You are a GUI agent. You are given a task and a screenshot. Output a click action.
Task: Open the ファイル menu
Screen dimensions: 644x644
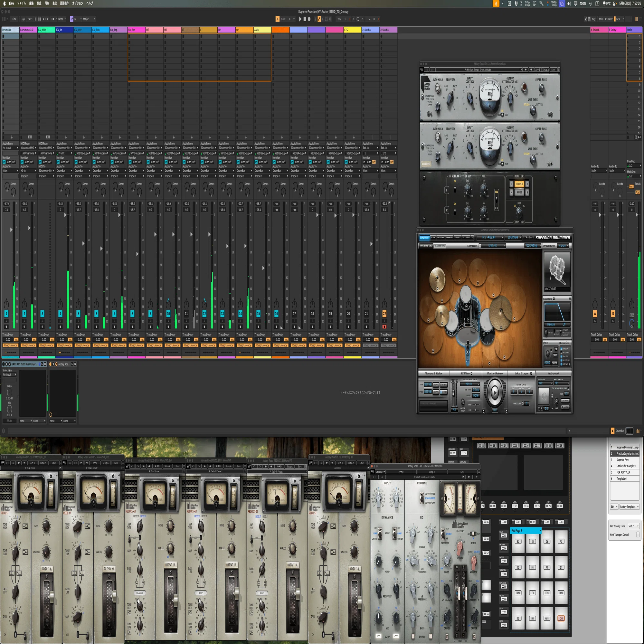pyautogui.click(x=22, y=3)
